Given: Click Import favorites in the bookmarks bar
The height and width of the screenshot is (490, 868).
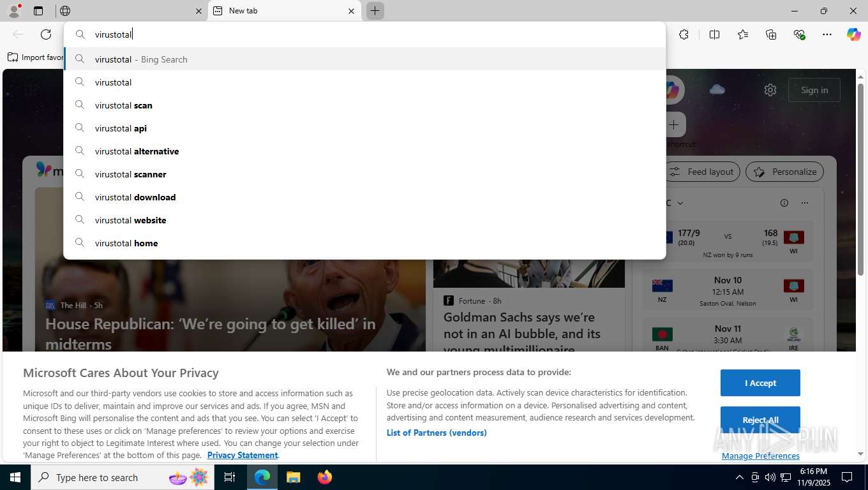Looking at the screenshot, I should point(36,57).
